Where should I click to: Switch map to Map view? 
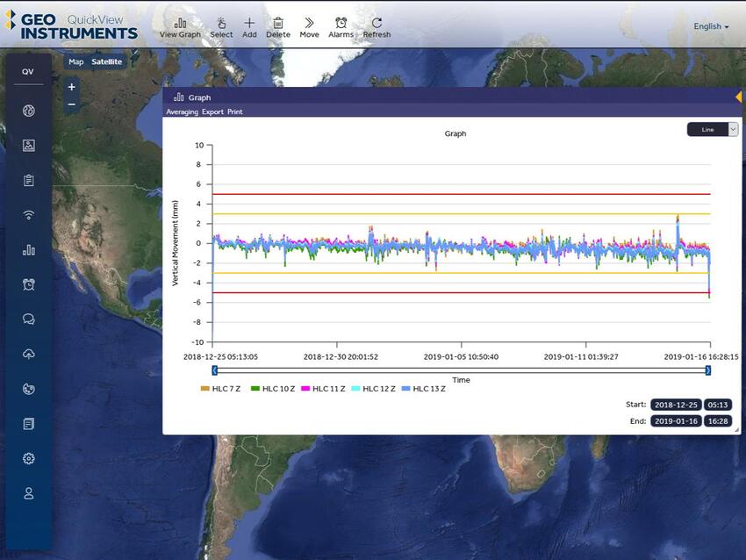tap(76, 61)
